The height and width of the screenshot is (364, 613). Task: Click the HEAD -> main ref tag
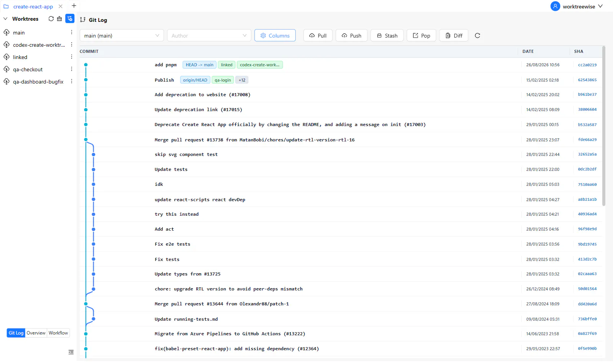click(200, 65)
